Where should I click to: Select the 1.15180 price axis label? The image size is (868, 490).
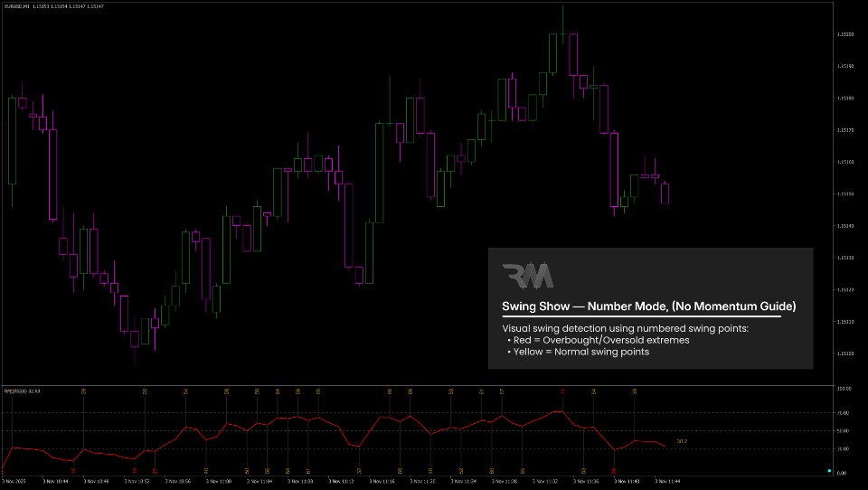click(845, 98)
